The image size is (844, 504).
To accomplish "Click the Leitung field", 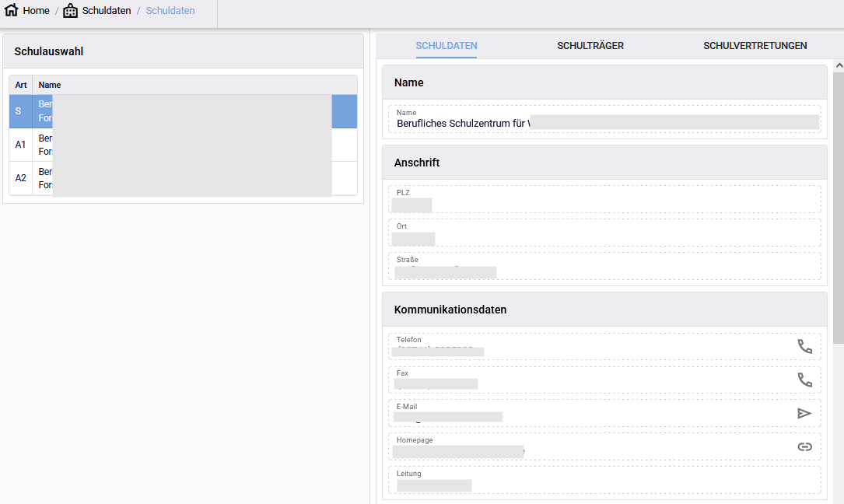I will pos(604,485).
